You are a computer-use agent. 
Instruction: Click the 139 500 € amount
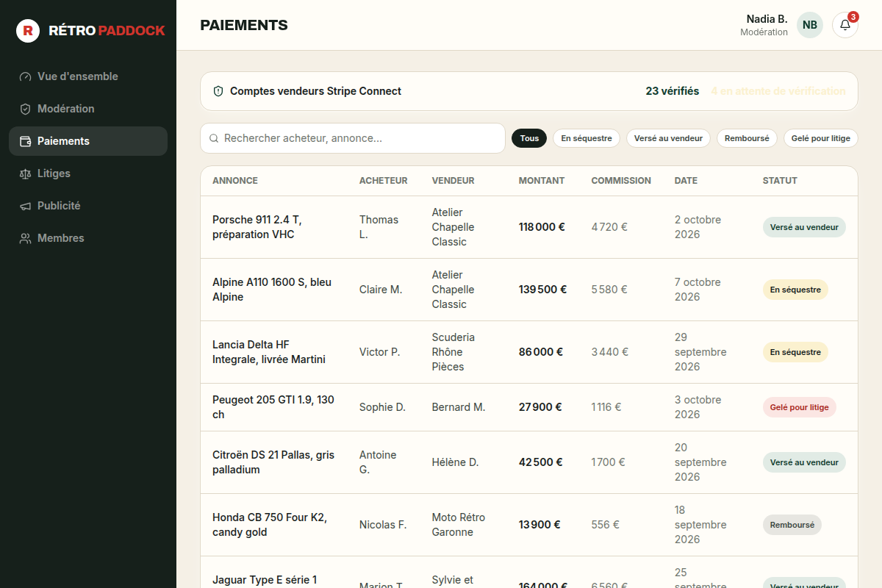pyautogui.click(x=542, y=290)
